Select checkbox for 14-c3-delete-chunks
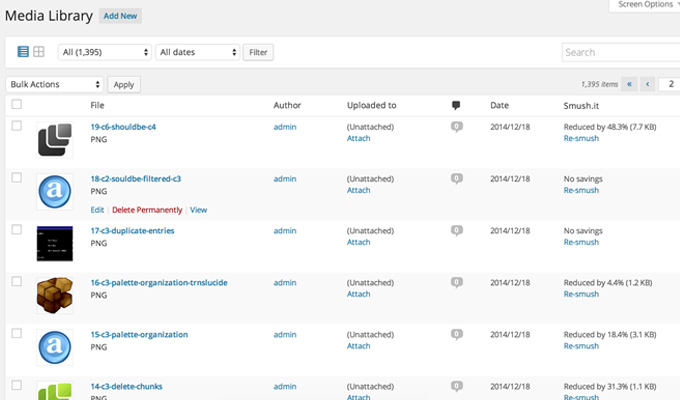Viewport: 680px width, 400px height. coord(16,385)
